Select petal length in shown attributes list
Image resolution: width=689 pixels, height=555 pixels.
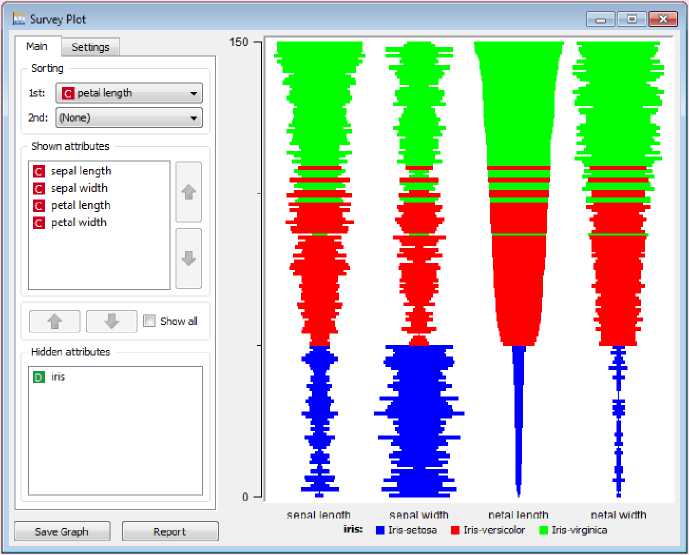80,205
